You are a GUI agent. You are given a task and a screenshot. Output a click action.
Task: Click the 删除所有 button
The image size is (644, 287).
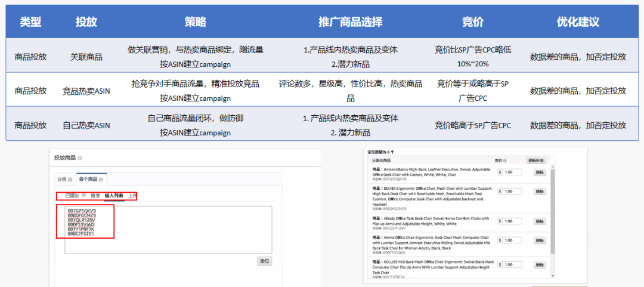pos(537,161)
